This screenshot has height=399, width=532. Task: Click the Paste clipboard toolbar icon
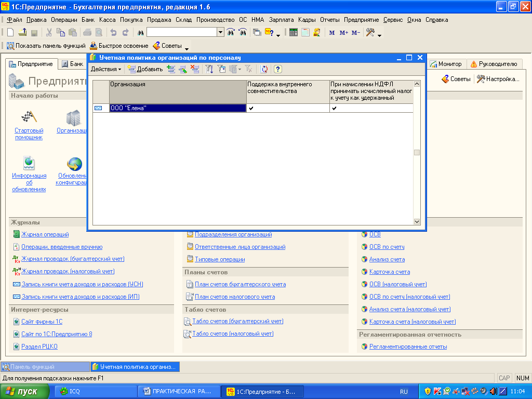(x=73, y=33)
